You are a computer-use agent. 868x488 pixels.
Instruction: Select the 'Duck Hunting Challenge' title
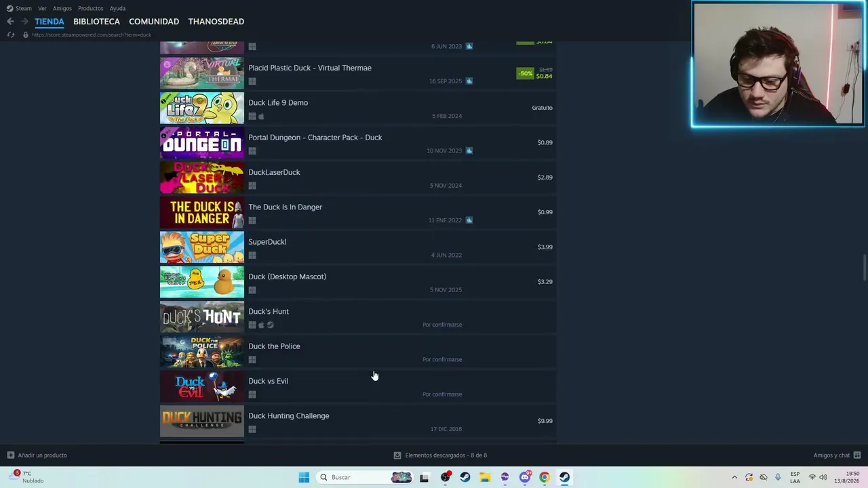pos(289,416)
